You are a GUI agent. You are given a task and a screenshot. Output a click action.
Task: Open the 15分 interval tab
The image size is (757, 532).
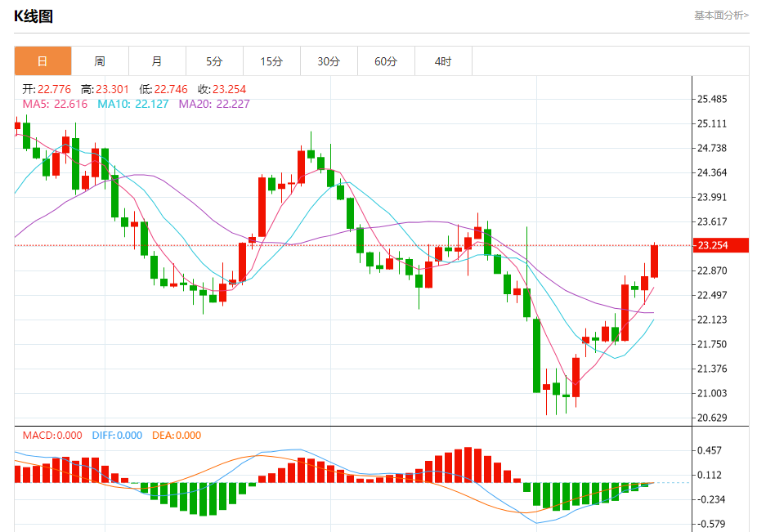271,61
